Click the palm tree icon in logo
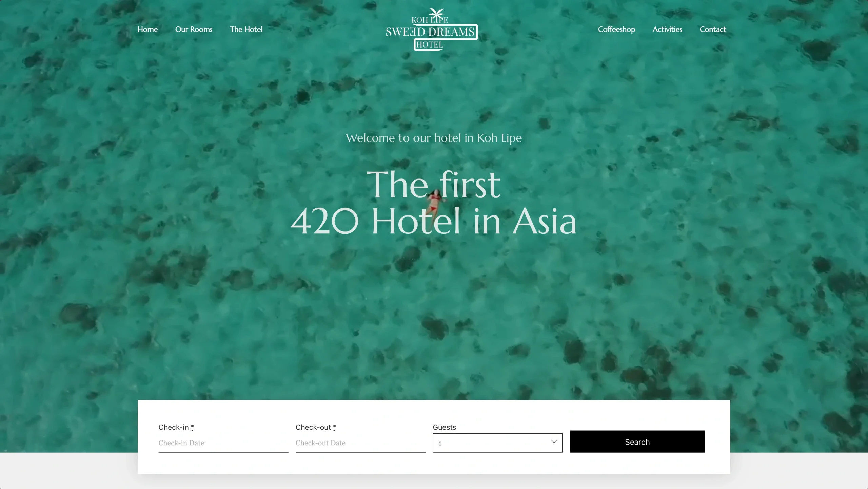This screenshot has height=489, width=868. [x=436, y=14]
